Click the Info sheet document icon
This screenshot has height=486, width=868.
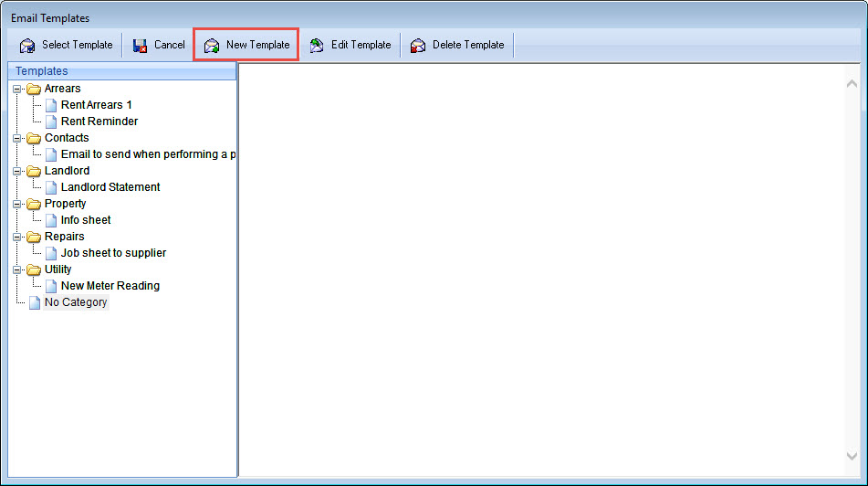[51, 220]
